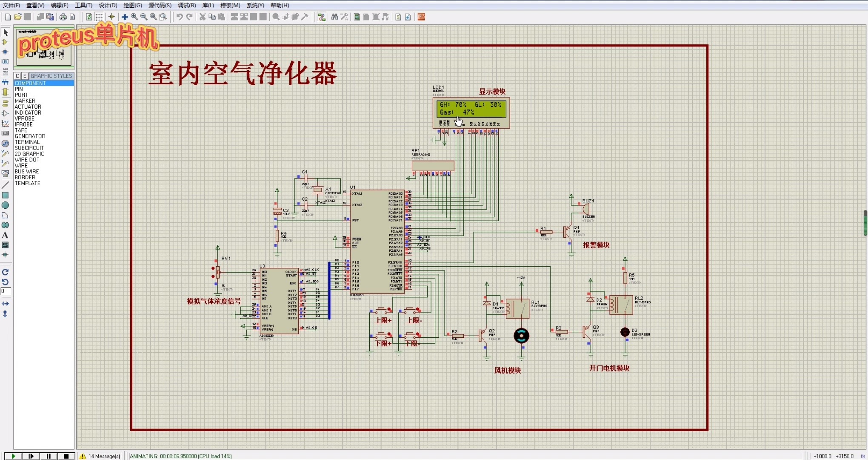Select the Selection Mode arrow tool
The image size is (868, 460).
[x=6, y=33]
